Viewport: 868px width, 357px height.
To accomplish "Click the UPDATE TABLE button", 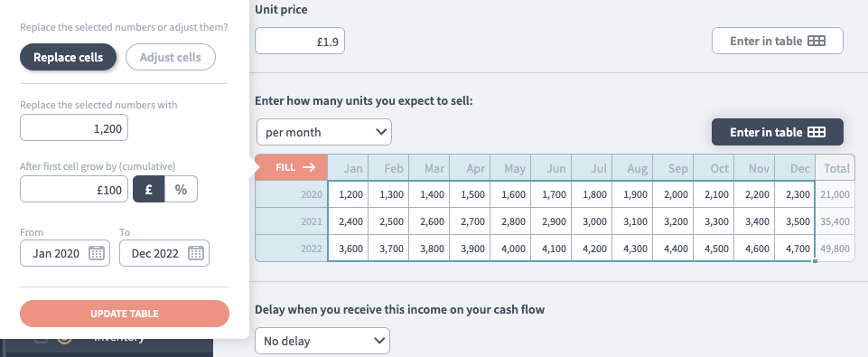I will pos(125,314).
